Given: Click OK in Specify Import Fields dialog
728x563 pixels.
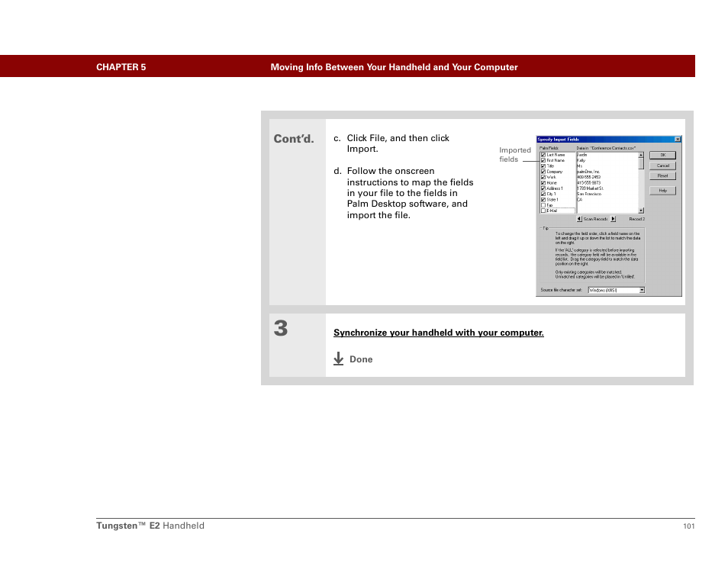Looking at the screenshot, I should tap(662, 156).
